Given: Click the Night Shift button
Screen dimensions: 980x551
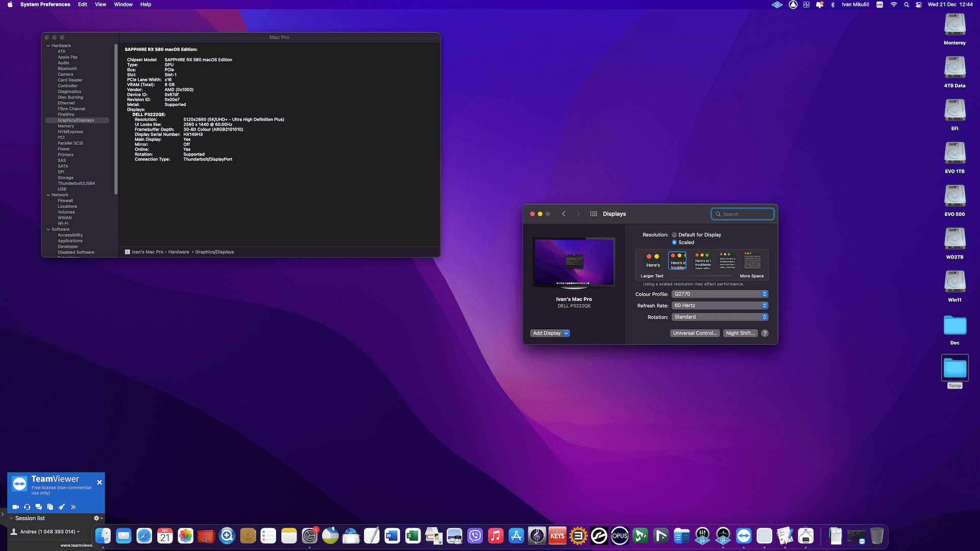Looking at the screenshot, I should click(740, 333).
